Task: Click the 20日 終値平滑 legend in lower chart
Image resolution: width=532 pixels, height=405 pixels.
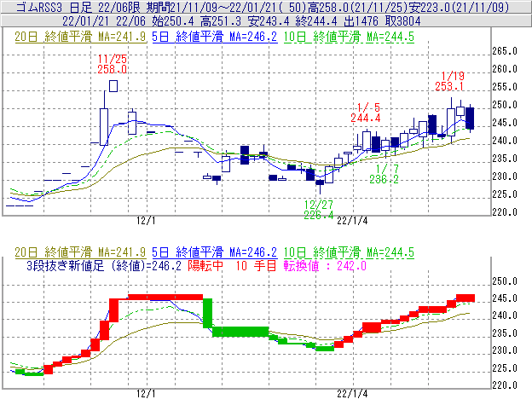Action: tap(80, 252)
